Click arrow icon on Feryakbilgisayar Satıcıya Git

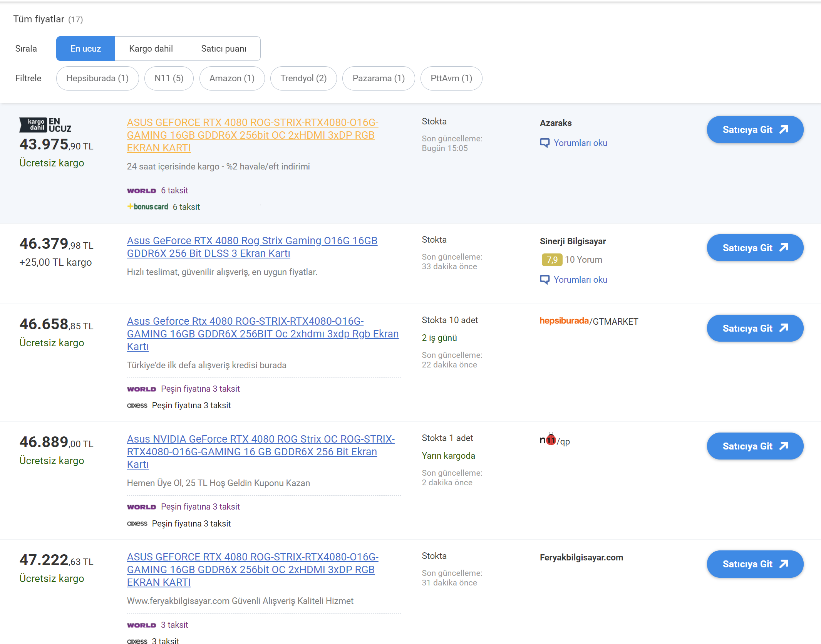point(784,564)
